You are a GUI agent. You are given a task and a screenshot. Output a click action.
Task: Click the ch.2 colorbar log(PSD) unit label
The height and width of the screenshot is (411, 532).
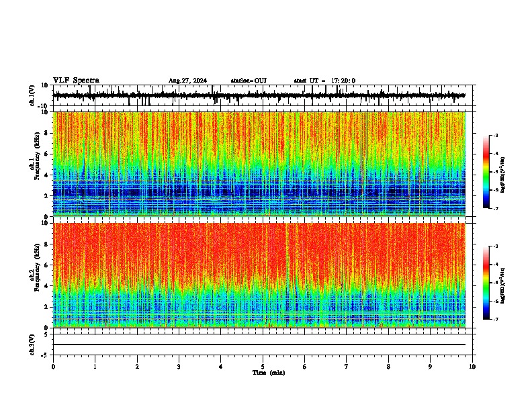tap(503, 286)
